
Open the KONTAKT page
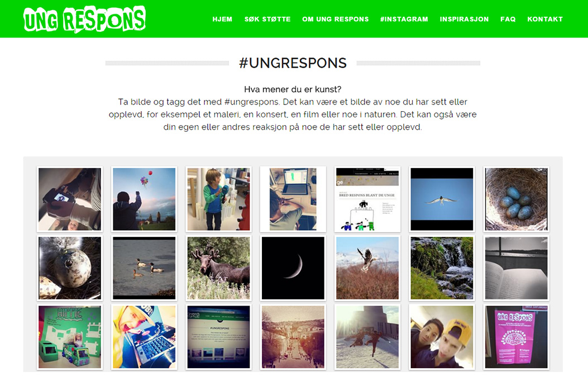coord(545,19)
